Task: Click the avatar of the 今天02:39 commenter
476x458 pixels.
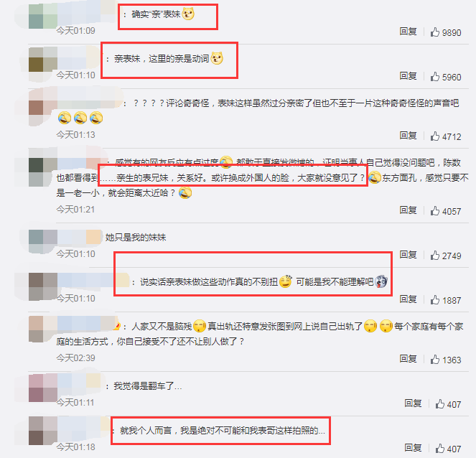Action: pos(43,330)
